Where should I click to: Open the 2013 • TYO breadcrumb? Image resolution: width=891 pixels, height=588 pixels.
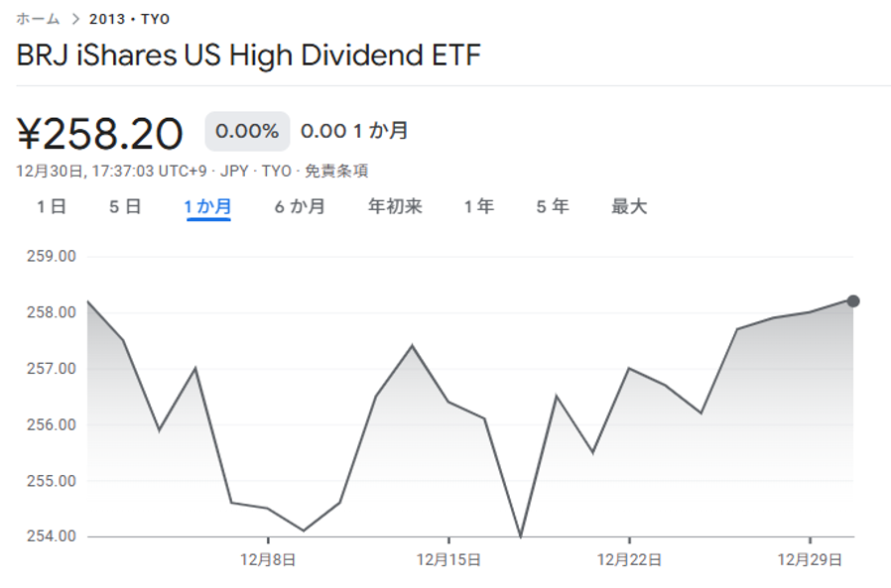coord(129,19)
